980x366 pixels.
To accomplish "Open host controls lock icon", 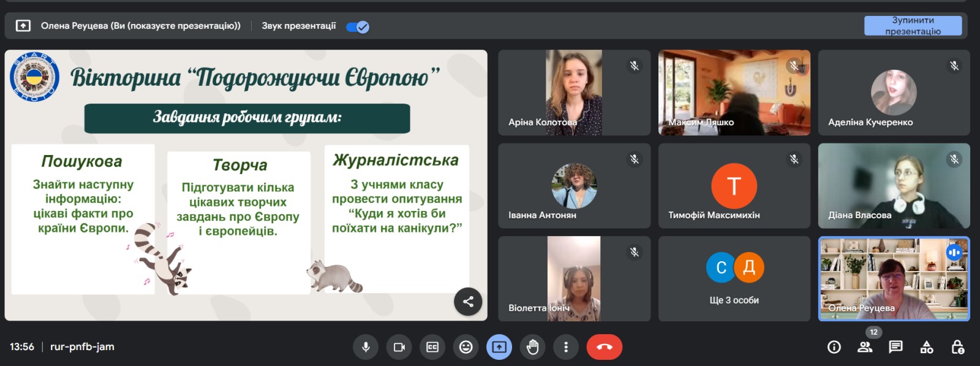I will pyautogui.click(x=958, y=347).
